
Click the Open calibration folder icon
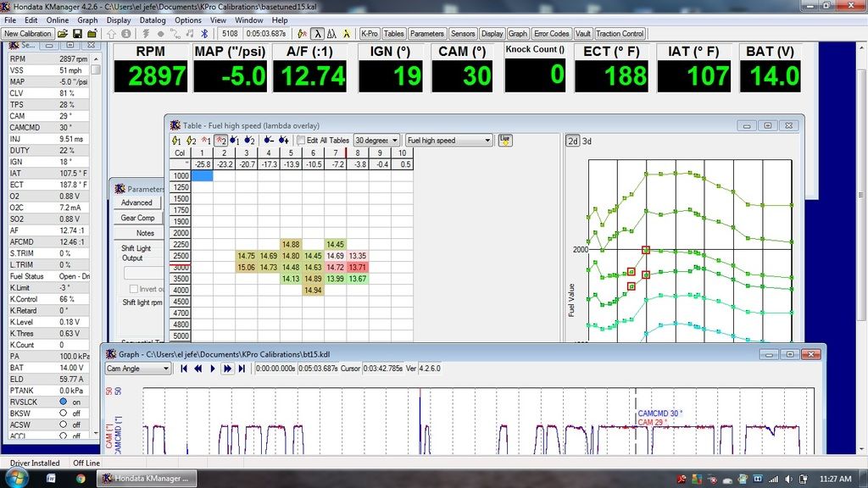pyautogui.click(x=64, y=34)
